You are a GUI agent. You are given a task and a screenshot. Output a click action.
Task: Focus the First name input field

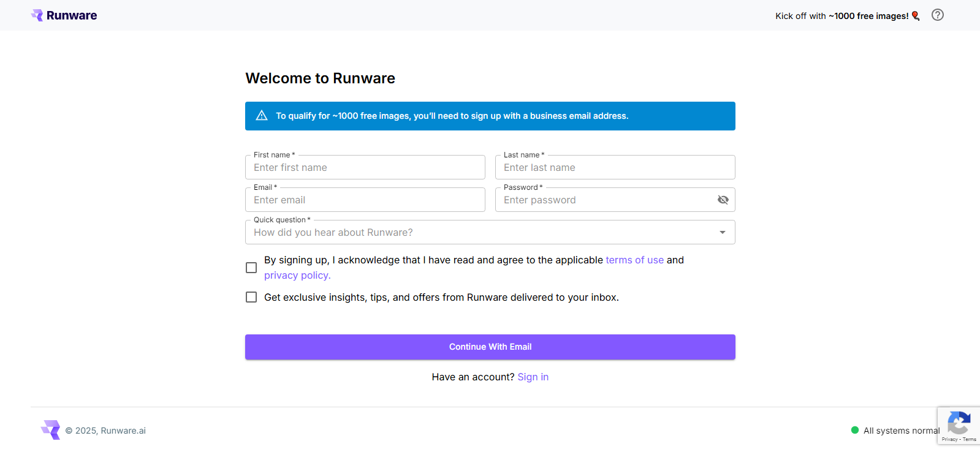point(365,167)
